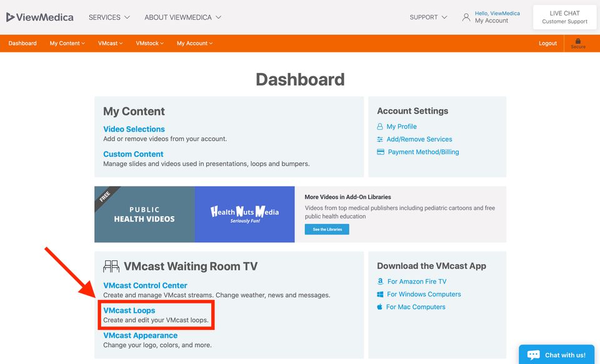The width and height of the screenshot is (600, 364).
Task: Open Add/Remove Services link
Action: coord(419,139)
